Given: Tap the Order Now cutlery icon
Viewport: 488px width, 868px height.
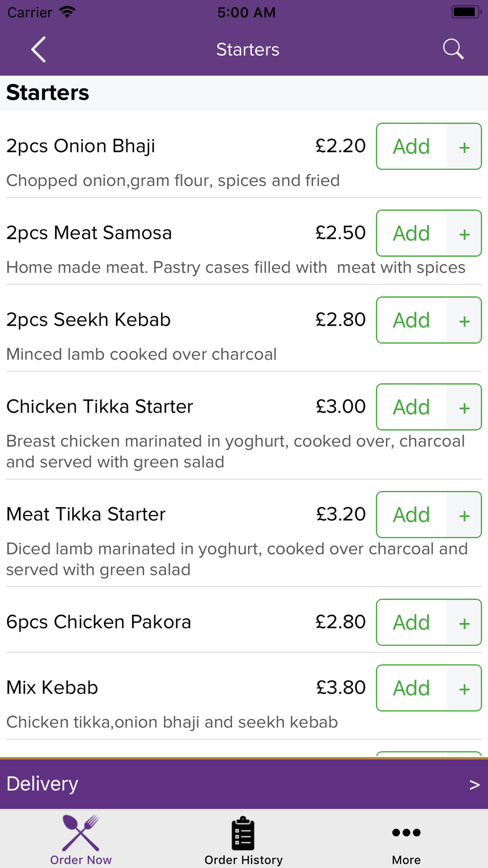Looking at the screenshot, I should tap(81, 833).
